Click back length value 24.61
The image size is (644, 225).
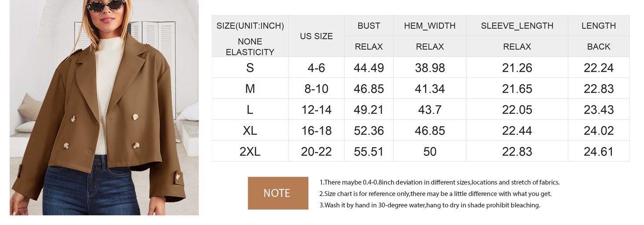click(599, 152)
